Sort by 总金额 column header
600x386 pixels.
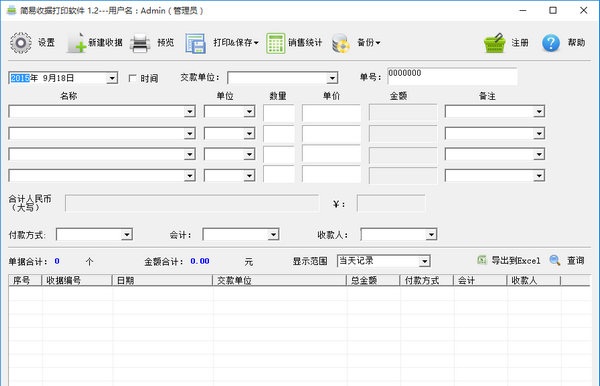tap(373, 280)
